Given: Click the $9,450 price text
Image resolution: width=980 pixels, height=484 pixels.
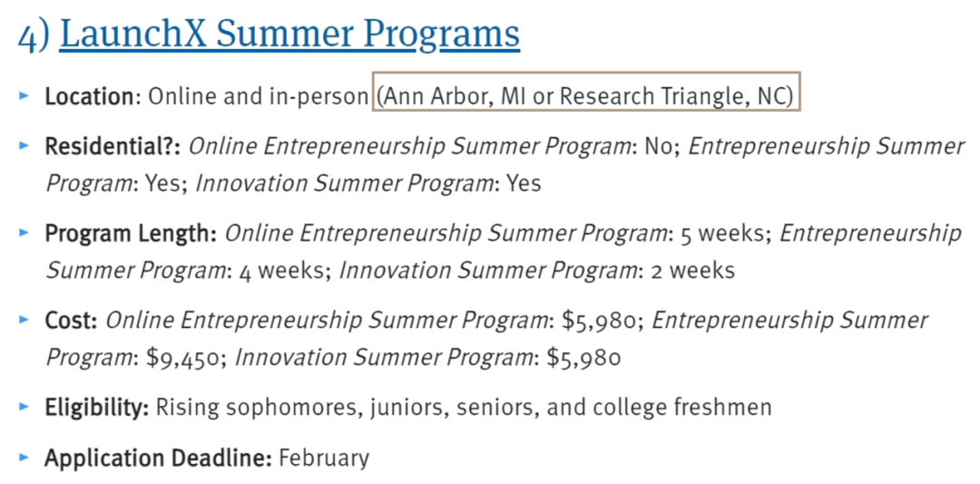Looking at the screenshot, I should (x=181, y=359).
